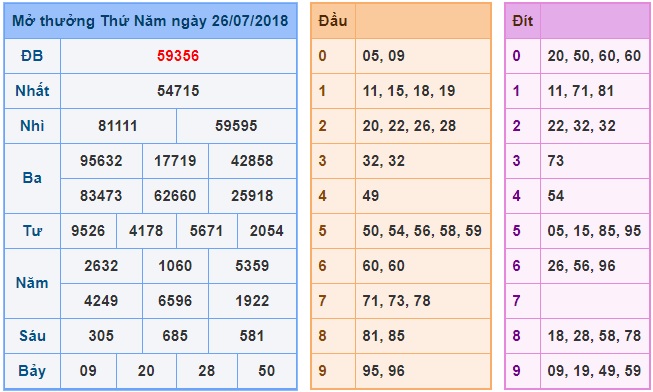Click Bảy prize number 50

tap(267, 371)
